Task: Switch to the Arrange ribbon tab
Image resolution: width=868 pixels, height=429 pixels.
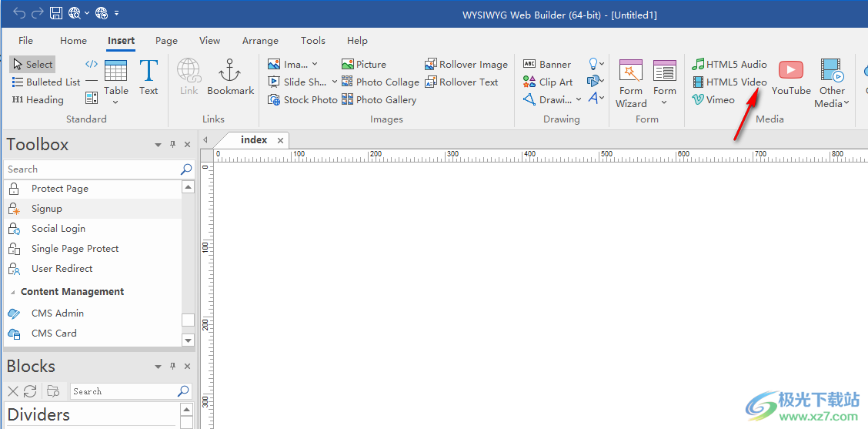Action: [260, 41]
